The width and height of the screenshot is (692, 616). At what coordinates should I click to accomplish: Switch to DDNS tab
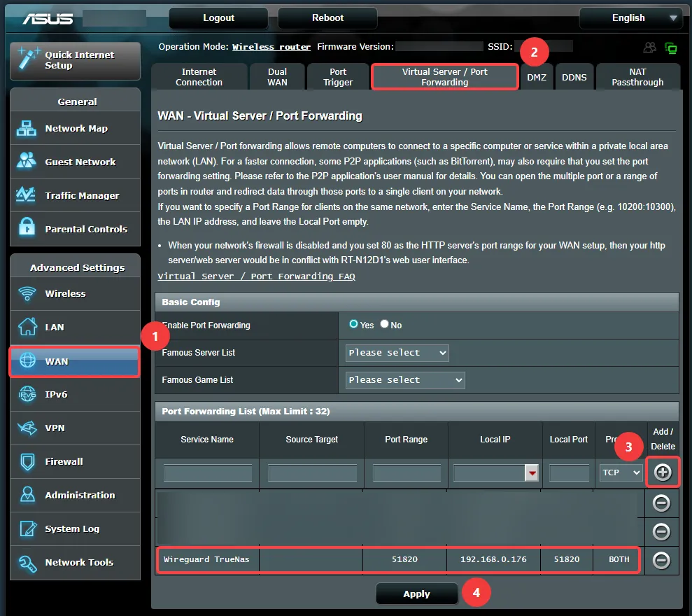click(x=574, y=77)
